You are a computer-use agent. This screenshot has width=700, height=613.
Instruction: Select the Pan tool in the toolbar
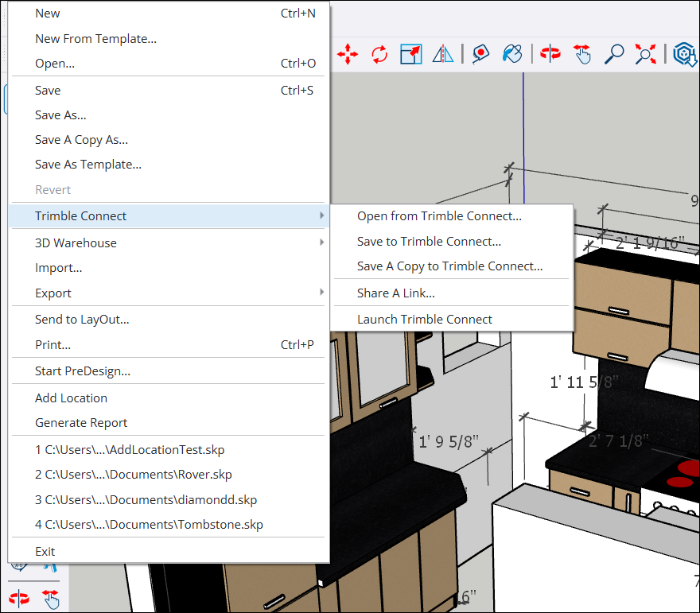click(581, 54)
